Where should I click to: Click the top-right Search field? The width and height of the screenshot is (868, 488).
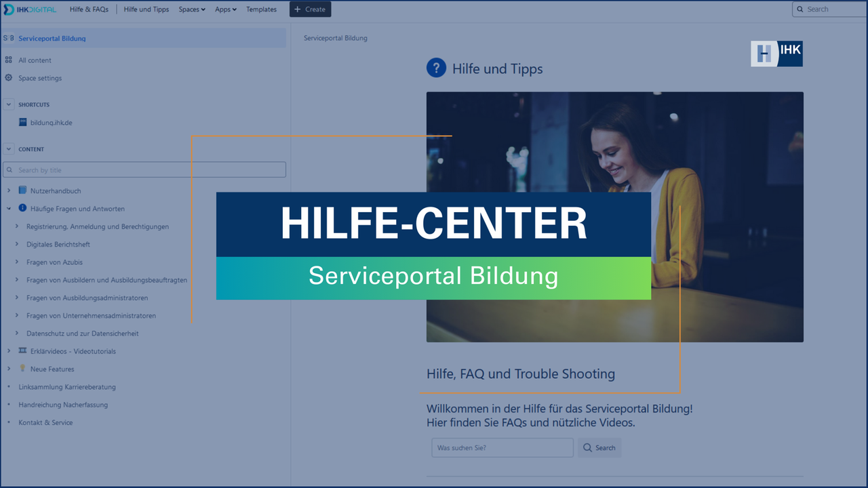coord(831,9)
